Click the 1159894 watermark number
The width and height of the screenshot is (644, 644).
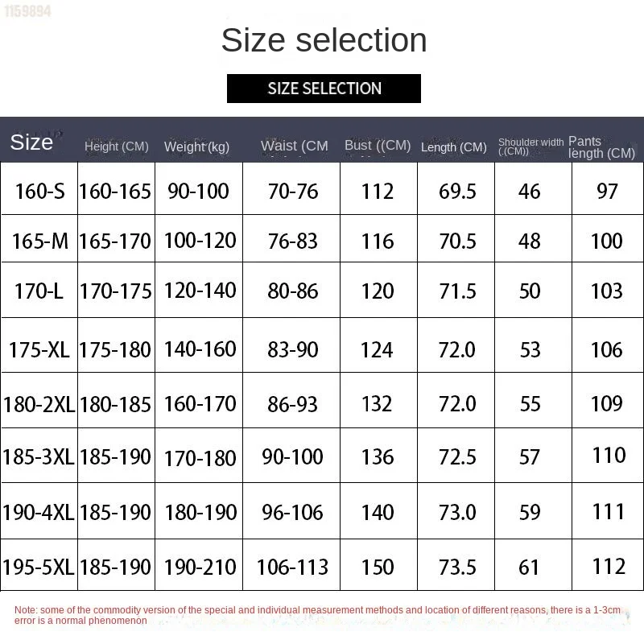coord(27,11)
